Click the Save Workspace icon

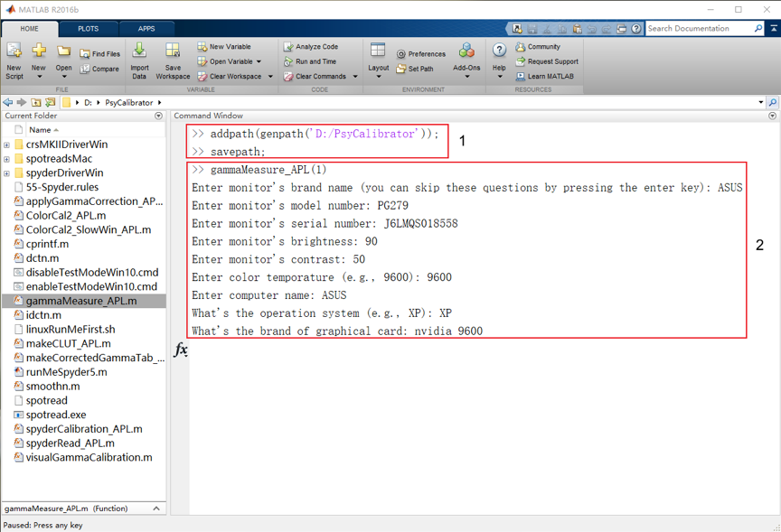173,51
